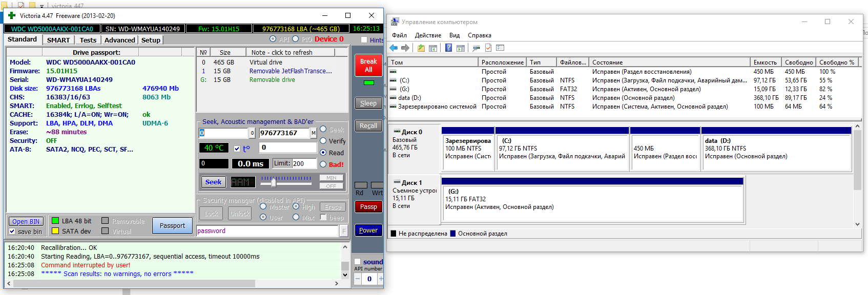Image resolution: width=868 pixels, height=295 pixels.
Task: Click the up-one-level folder icon
Action: coord(421,48)
